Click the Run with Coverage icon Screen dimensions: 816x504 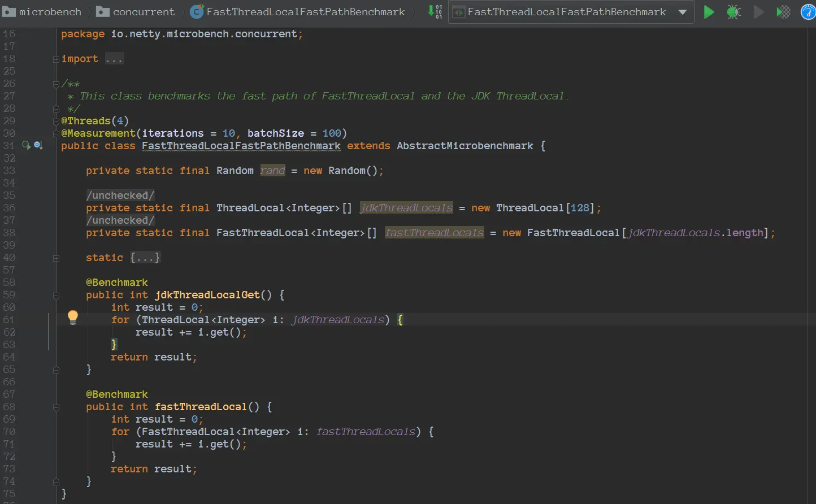783,11
